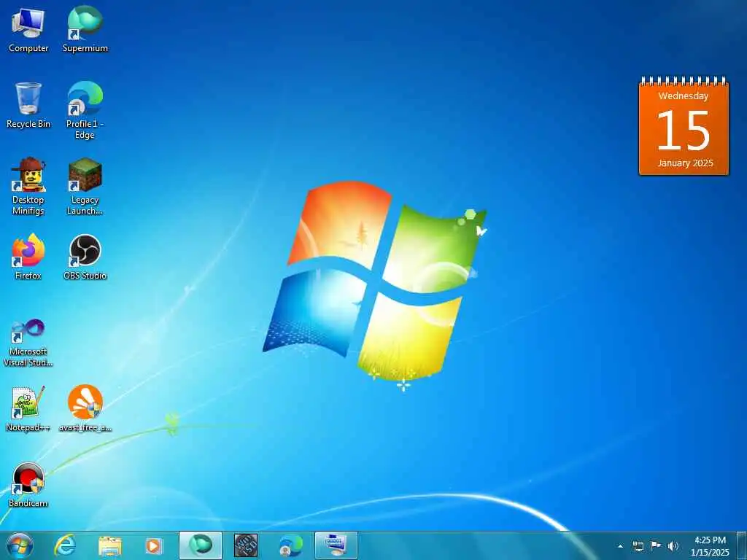
Task: Select the Legacy Launcher Minecraft block icon
Action: click(x=85, y=174)
